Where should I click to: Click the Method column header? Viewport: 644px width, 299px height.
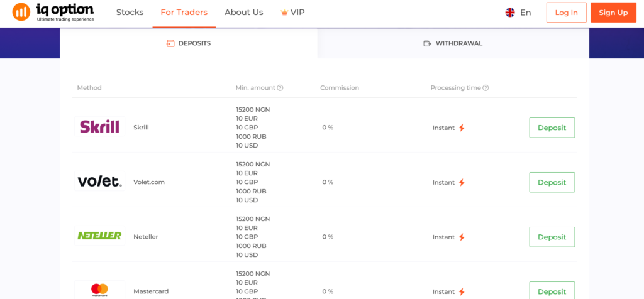click(89, 88)
